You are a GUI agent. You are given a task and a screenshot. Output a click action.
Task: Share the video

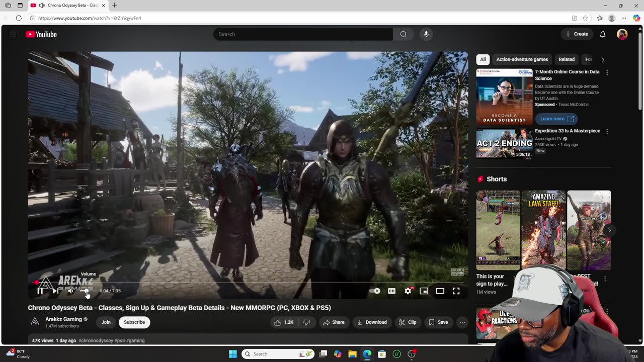pos(334,322)
